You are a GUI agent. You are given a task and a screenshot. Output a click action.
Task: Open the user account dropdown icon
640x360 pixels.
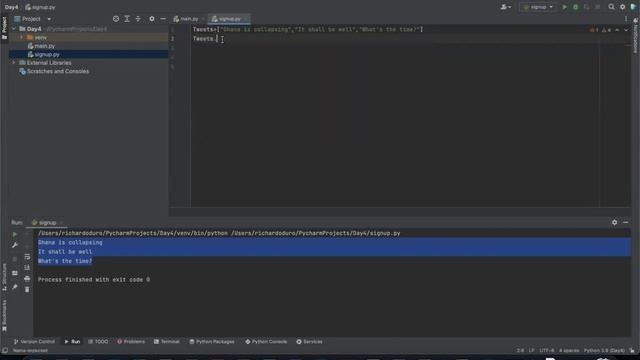(506, 7)
